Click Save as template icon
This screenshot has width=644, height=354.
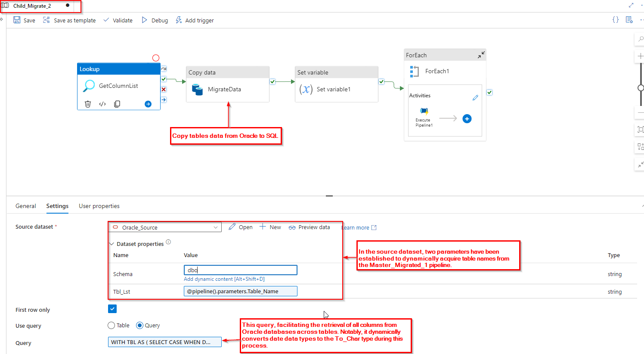coord(46,20)
